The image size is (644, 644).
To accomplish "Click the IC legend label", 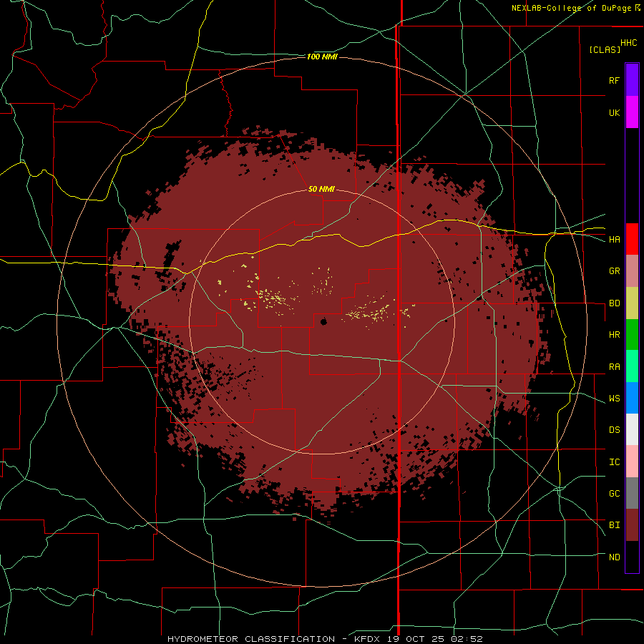I will pyautogui.click(x=614, y=462).
